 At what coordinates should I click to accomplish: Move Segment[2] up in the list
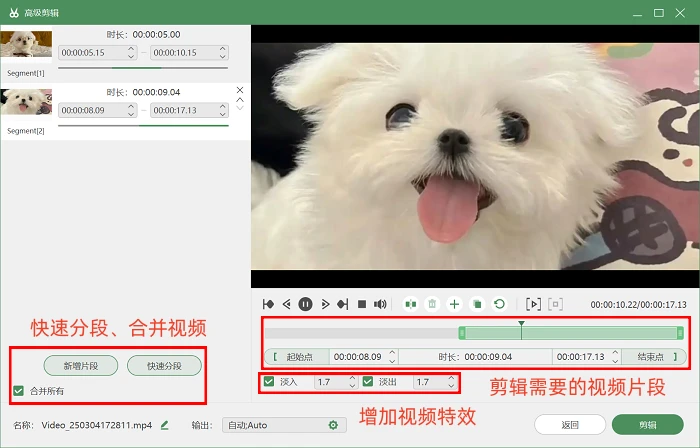click(x=240, y=100)
